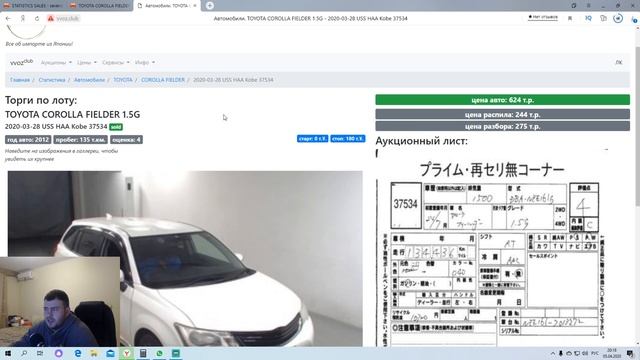Close the active Автомобили: TOYOTA tab

[x=195, y=6]
